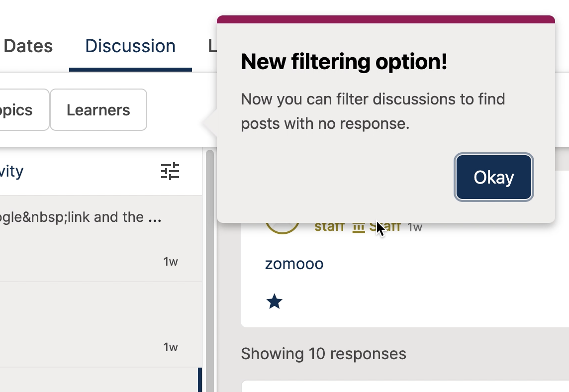Click the 'New filtering option!' heading

pyautogui.click(x=344, y=62)
